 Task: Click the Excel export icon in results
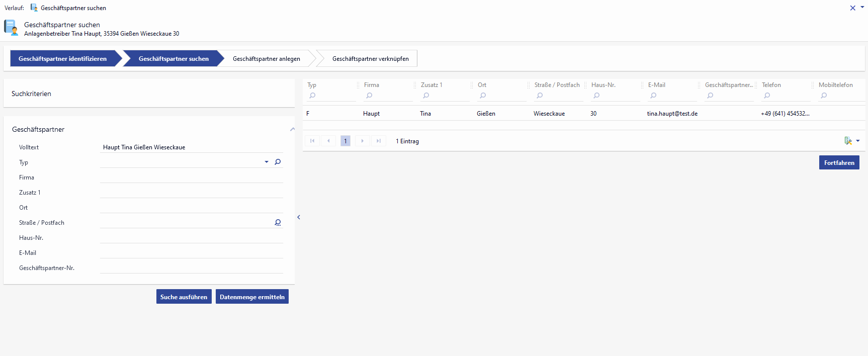click(x=848, y=141)
